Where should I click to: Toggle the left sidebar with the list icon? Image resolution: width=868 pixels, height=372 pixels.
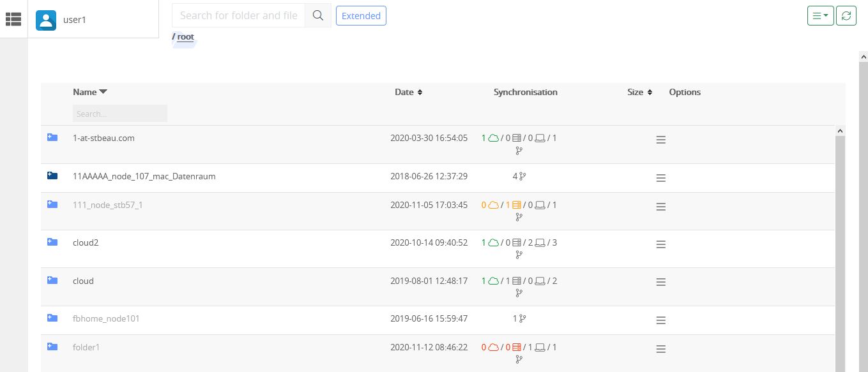13,19
